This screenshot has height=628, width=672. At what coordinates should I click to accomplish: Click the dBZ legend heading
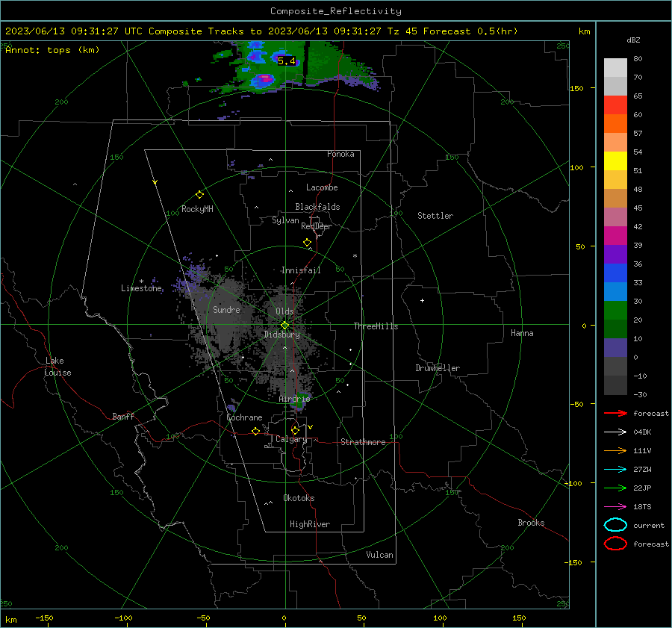(633, 40)
